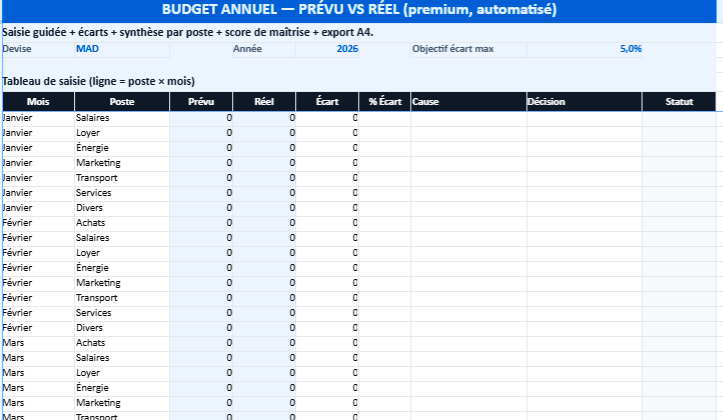The image size is (723, 420).
Task: Click the Statut column header
Action: click(x=680, y=102)
